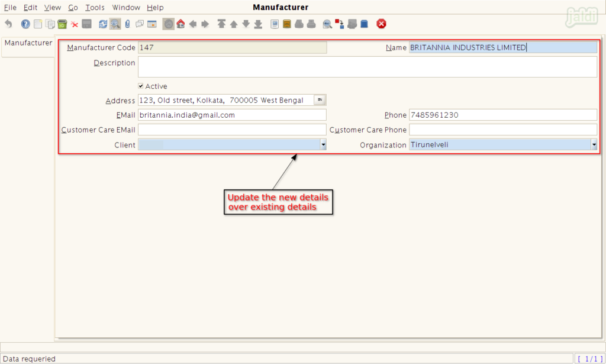The height and width of the screenshot is (364, 606).
Task: Open Help using the question mark icon
Action: pyautogui.click(x=25, y=24)
